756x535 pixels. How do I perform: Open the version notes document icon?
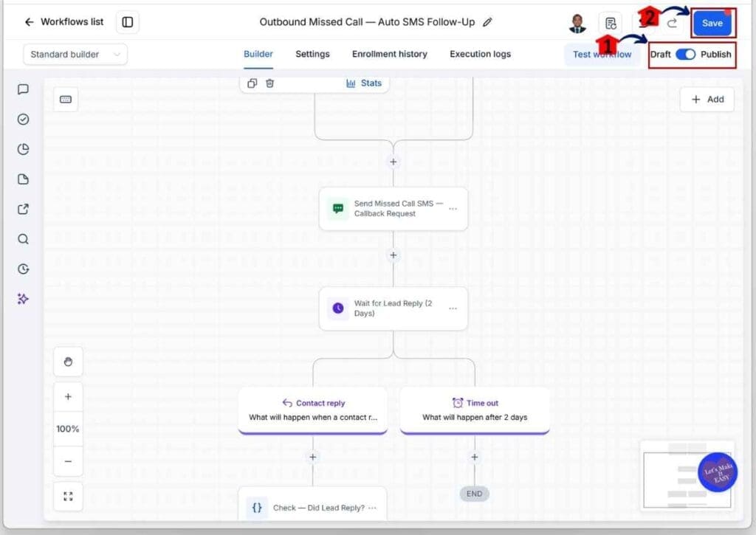coord(611,23)
